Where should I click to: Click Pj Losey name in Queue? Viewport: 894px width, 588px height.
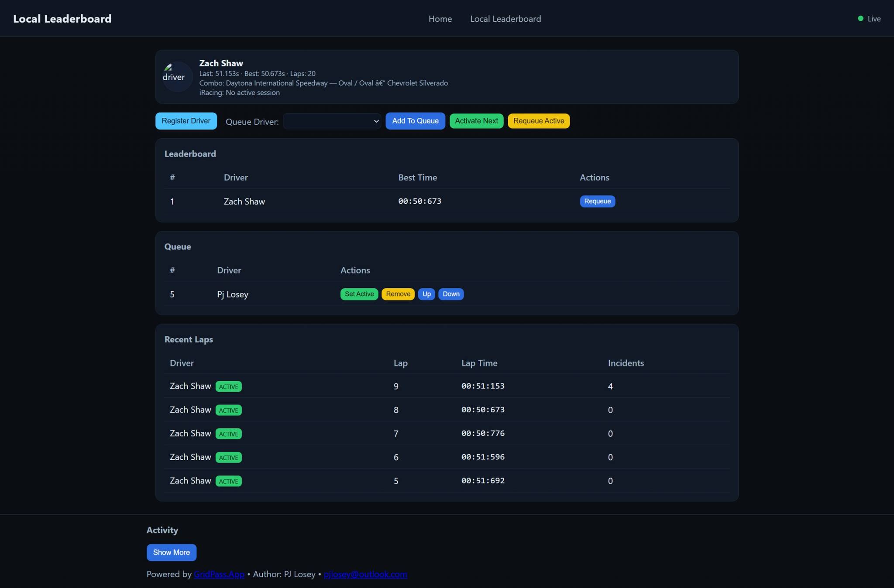click(233, 294)
